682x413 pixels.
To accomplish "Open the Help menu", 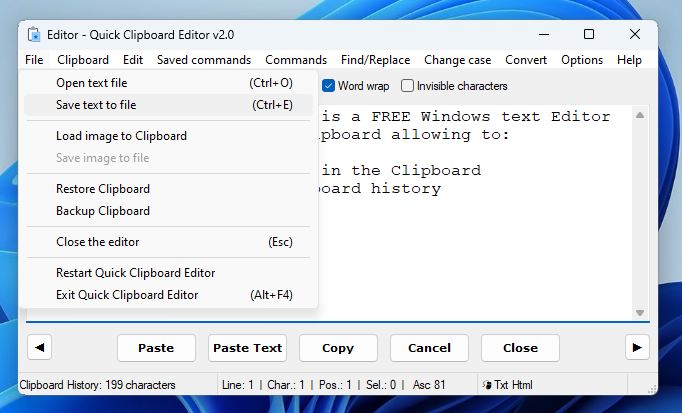I will pyautogui.click(x=629, y=60).
